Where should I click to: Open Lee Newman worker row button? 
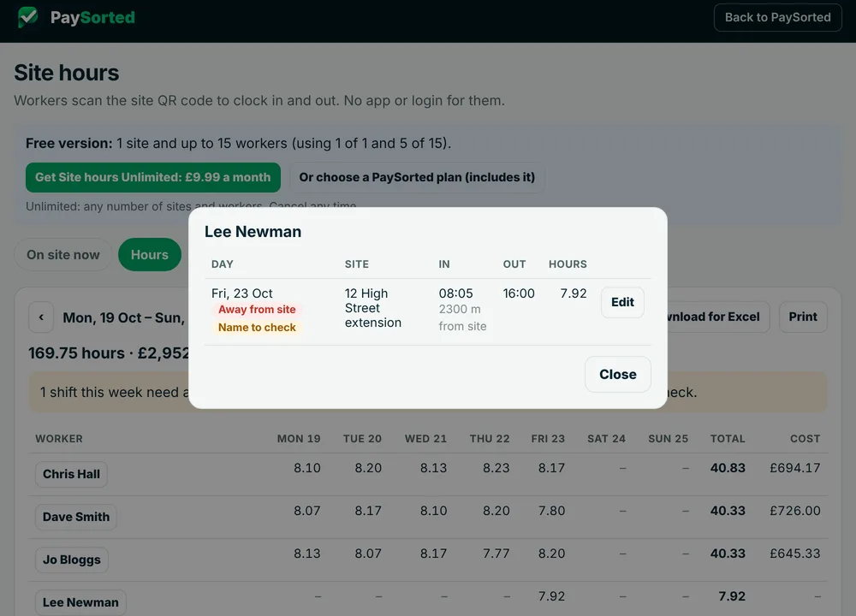(x=80, y=602)
